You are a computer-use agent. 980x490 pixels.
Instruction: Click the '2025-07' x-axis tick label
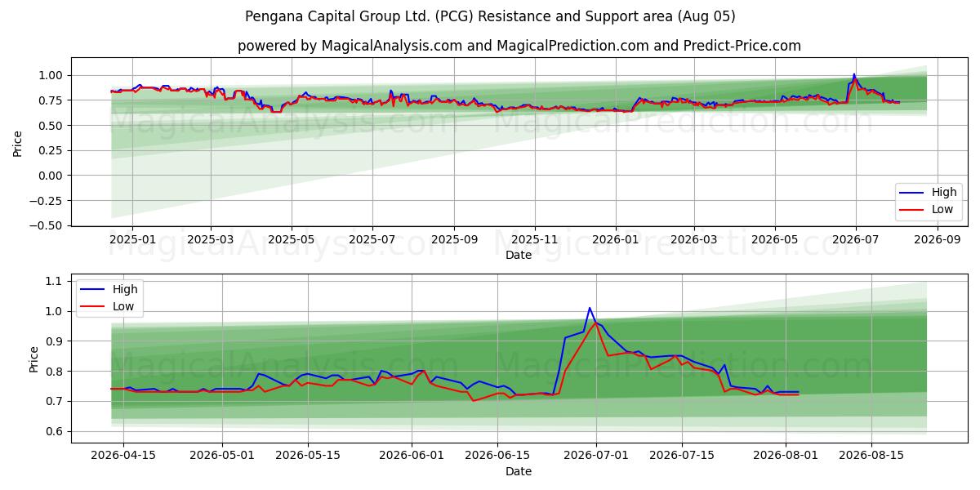372,240
